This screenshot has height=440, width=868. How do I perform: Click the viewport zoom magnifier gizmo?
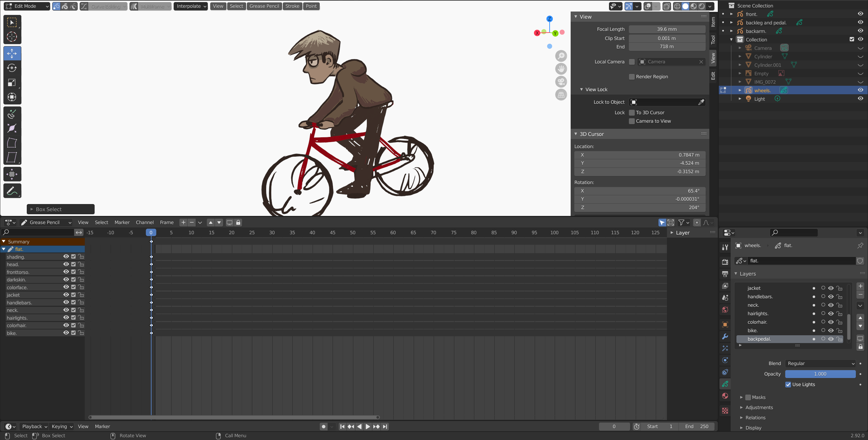tap(561, 56)
